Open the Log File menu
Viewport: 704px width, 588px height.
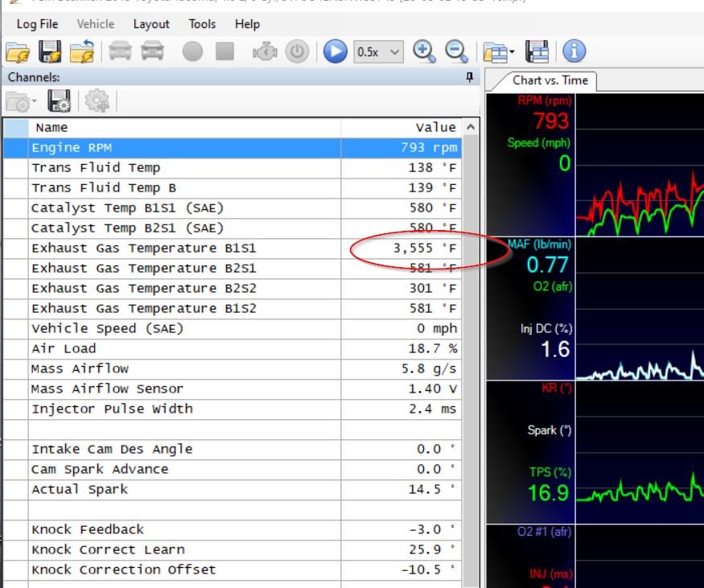(37, 24)
